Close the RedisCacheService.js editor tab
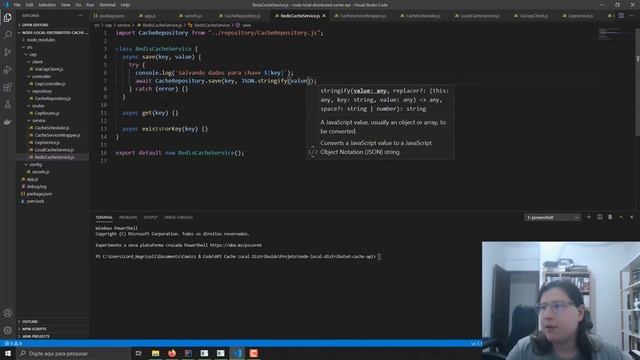 (324, 16)
